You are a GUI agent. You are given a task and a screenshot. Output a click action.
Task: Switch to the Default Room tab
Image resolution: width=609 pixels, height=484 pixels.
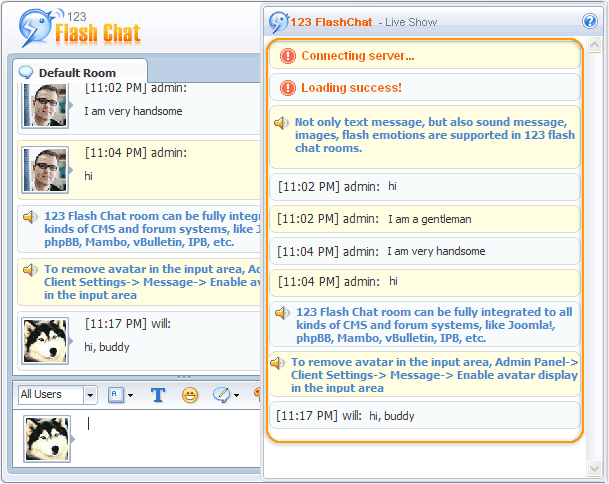point(76,73)
